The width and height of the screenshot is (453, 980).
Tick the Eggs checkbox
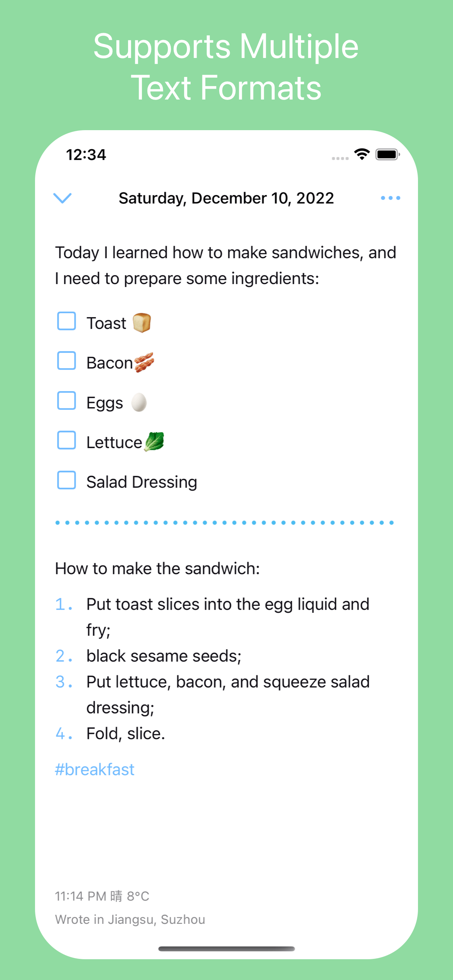click(67, 401)
